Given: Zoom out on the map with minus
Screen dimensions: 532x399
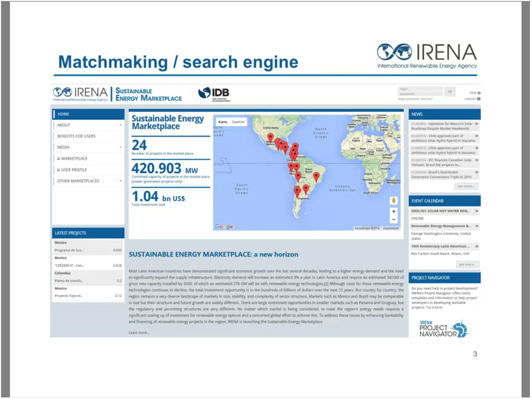Looking at the screenshot, I should coord(394,220).
